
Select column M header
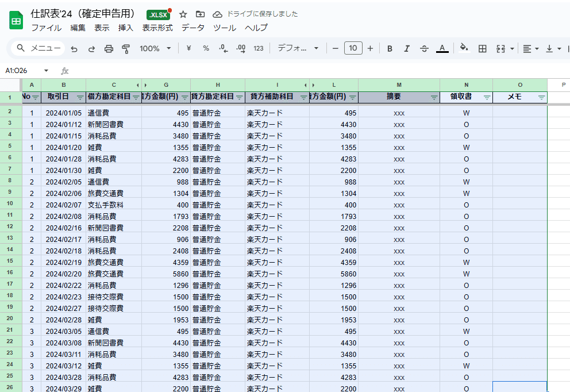pyautogui.click(x=399, y=84)
